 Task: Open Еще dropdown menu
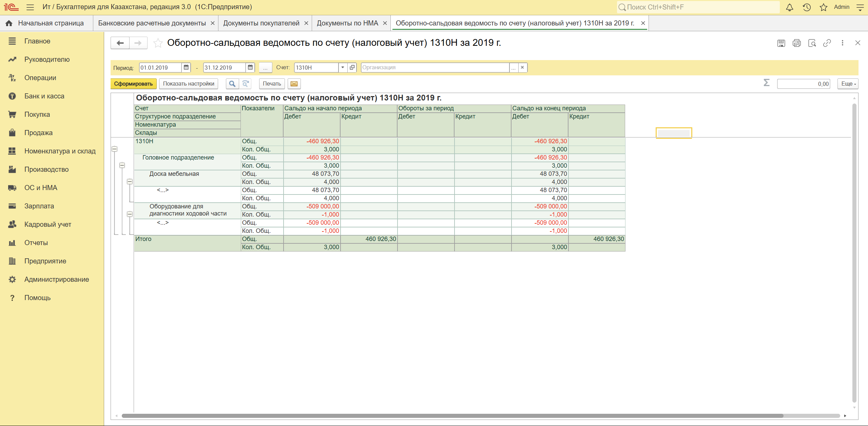coord(848,84)
